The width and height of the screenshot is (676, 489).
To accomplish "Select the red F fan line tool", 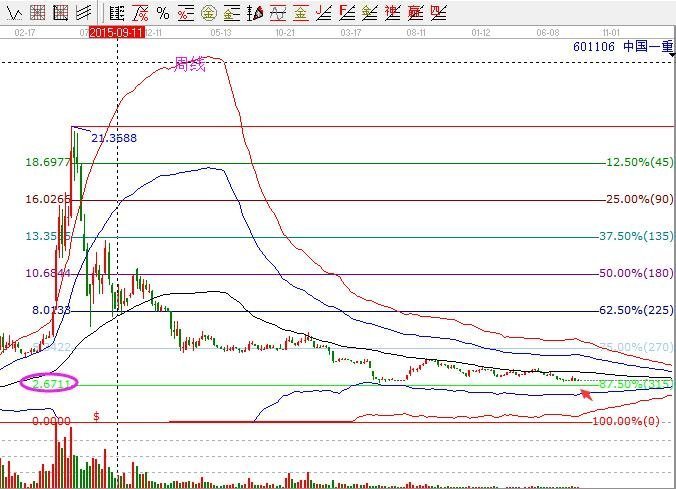I will click(x=347, y=13).
